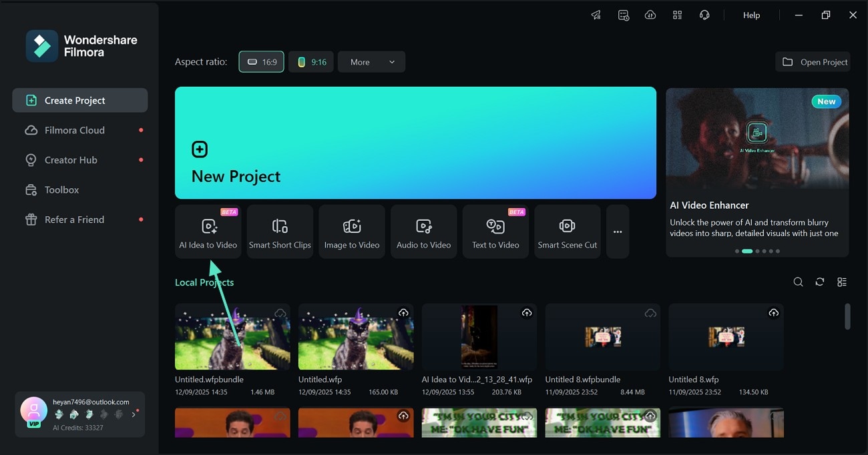Open the search icon in Local Projects

coord(798,282)
